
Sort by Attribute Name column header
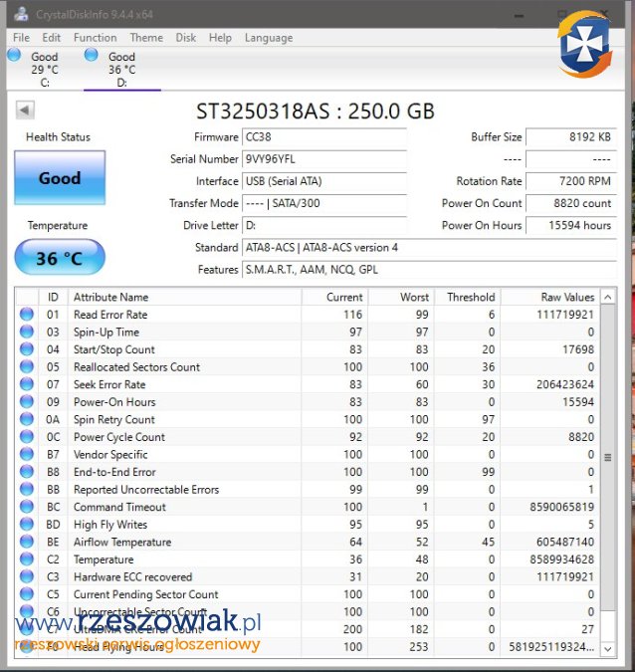[x=185, y=297]
